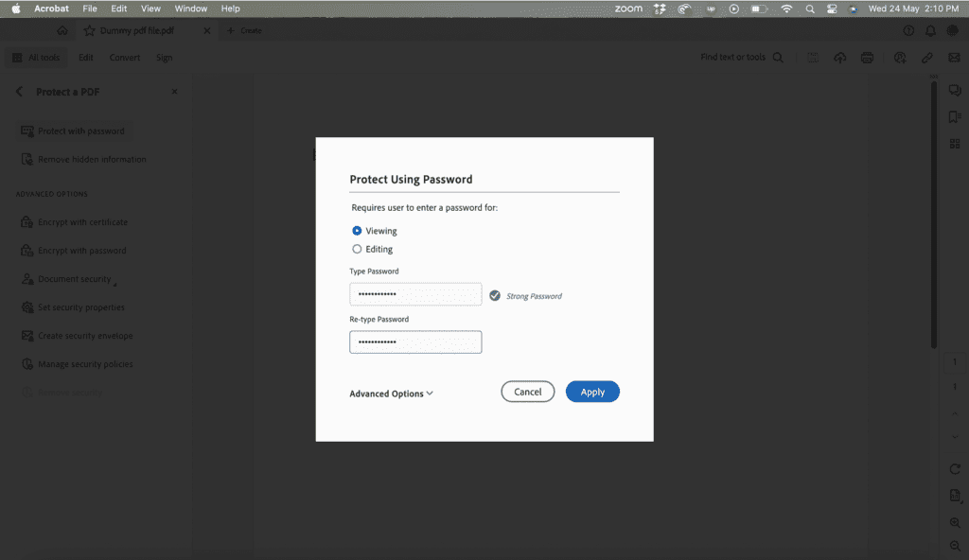The height and width of the screenshot is (560, 969).
Task: Click the zoom in magnifier control
Action: (x=954, y=522)
